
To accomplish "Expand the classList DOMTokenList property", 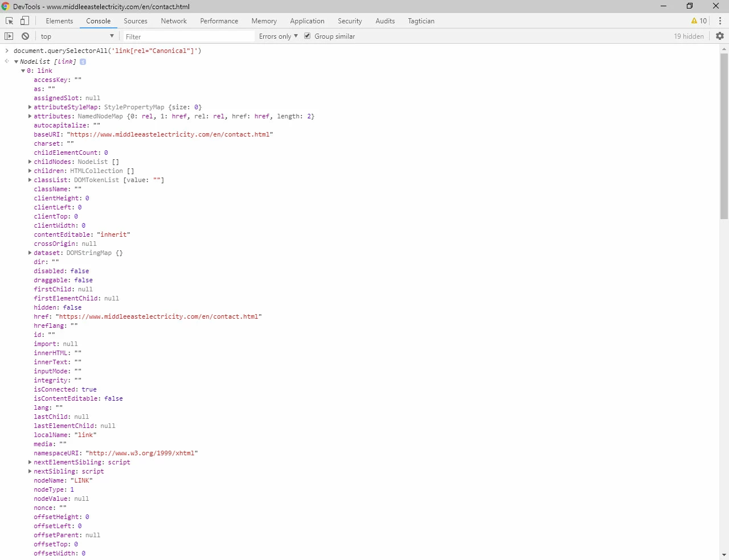I will coord(30,180).
